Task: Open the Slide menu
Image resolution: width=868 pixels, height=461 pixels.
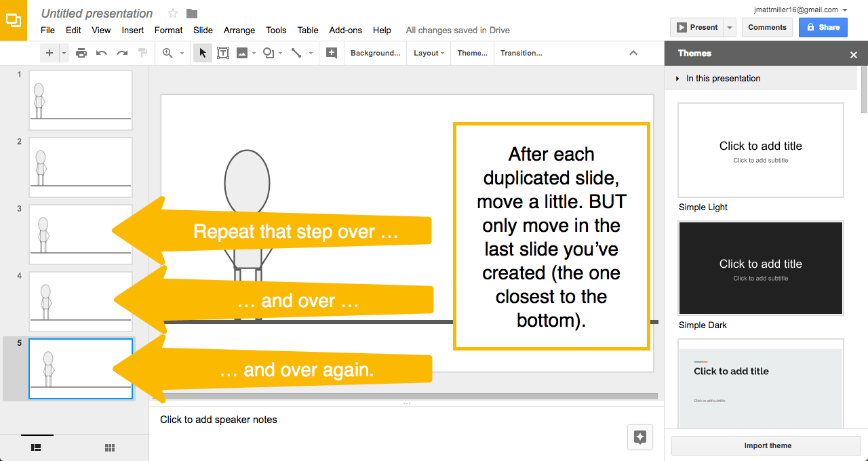Action: [x=203, y=30]
